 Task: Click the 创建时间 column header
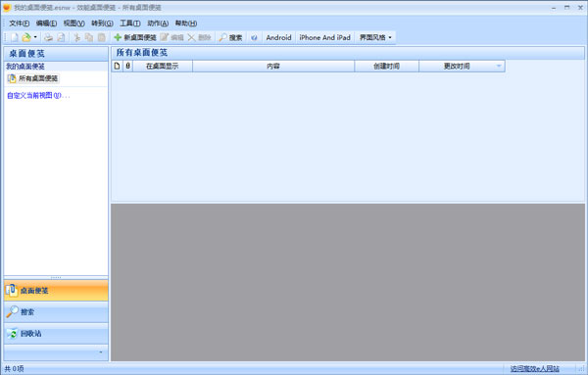coord(387,66)
